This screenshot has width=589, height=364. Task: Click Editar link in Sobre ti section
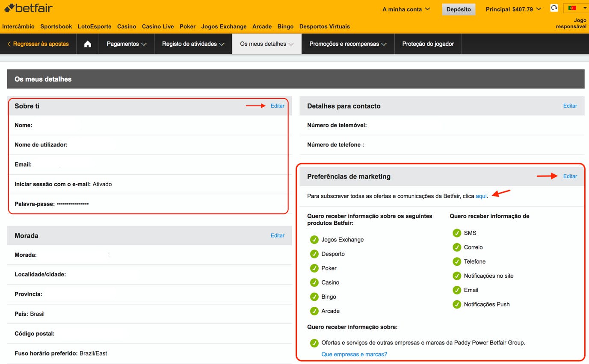pos(277,106)
